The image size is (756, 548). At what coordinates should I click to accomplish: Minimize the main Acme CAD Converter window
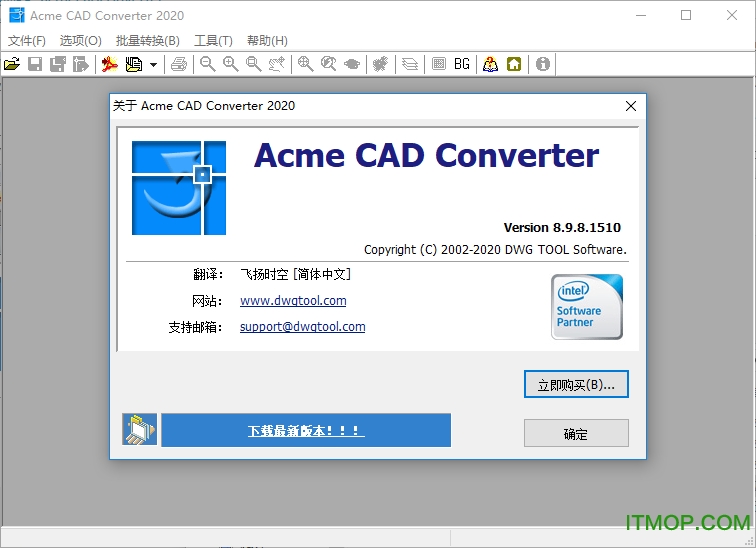(x=641, y=15)
